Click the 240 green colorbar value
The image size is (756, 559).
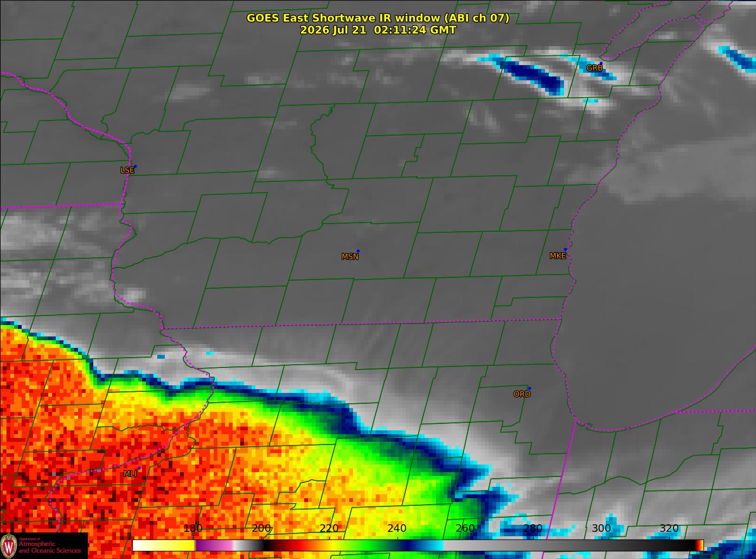397,528
